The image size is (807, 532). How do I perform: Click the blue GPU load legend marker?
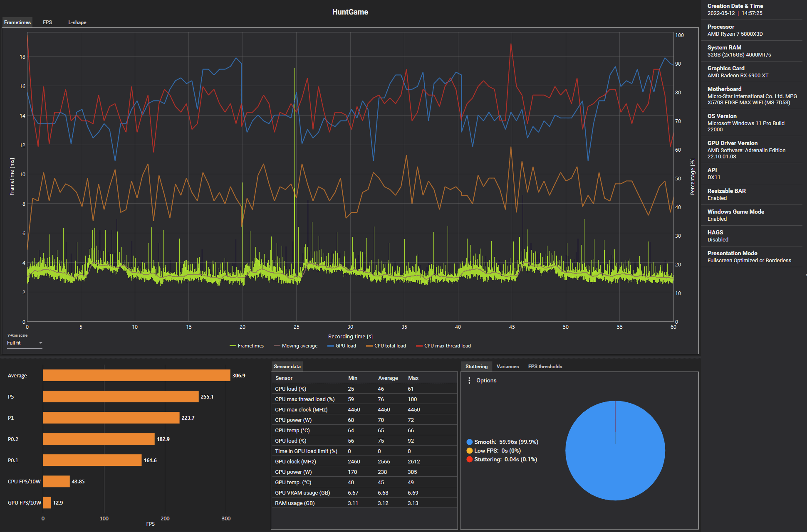(x=331, y=346)
